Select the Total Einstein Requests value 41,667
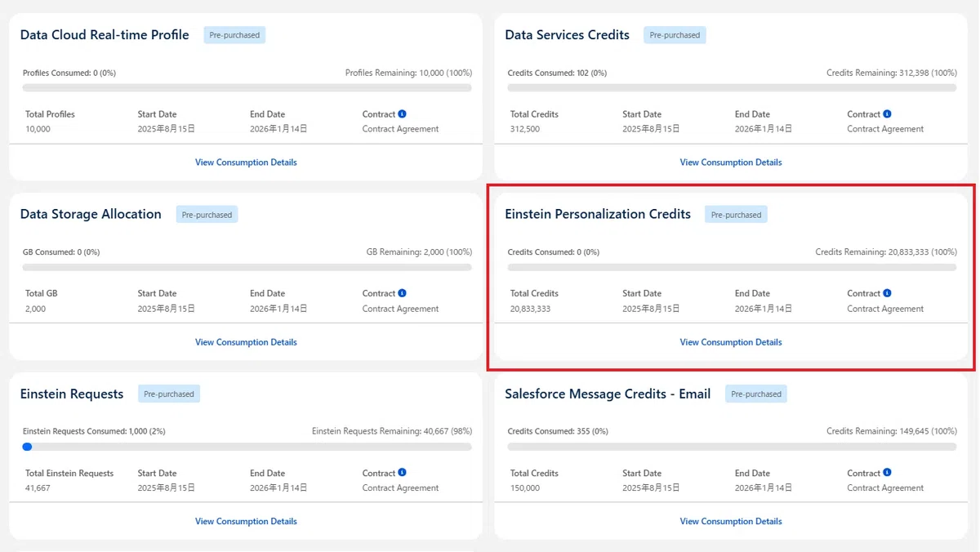 coord(38,488)
